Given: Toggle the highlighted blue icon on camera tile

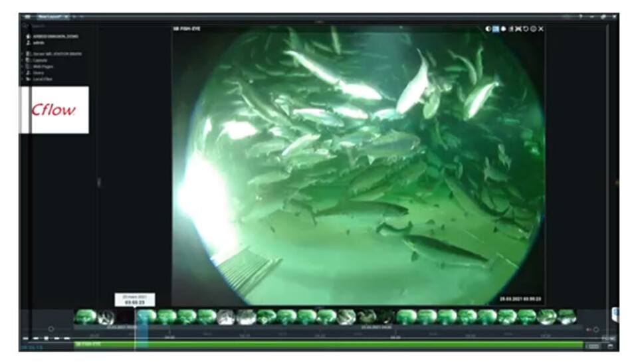Looking at the screenshot, I should click(x=496, y=29).
